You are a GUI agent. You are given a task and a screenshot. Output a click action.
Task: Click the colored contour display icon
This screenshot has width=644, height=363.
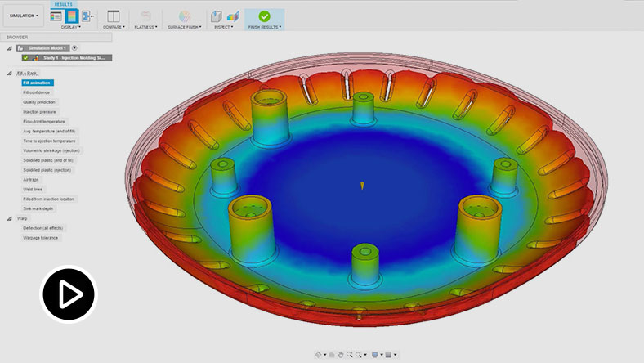(x=71, y=16)
